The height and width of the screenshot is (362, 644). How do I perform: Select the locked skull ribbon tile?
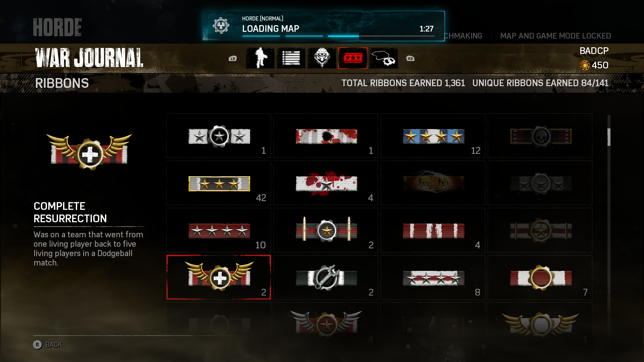[x=540, y=135]
